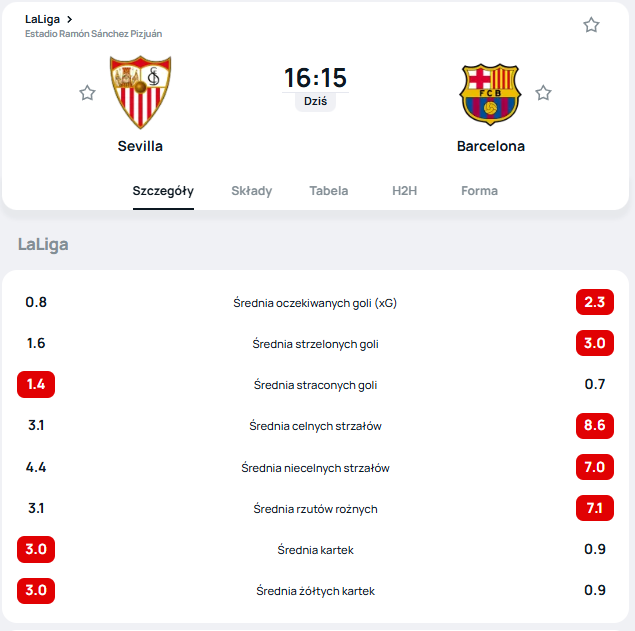Click the LaLiga header link at the top
Screen dimensions: 635x631
pyautogui.click(x=42, y=19)
